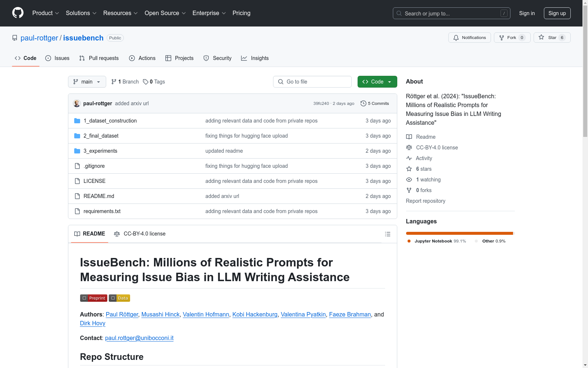The height and width of the screenshot is (368, 588).
Task: Click the Other language gray legend dot
Action: click(x=476, y=241)
